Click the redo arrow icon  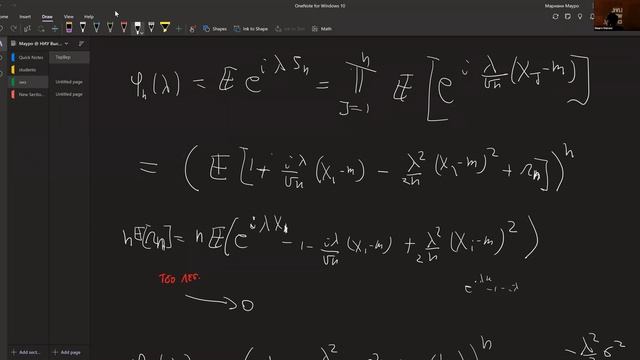click(x=14, y=29)
